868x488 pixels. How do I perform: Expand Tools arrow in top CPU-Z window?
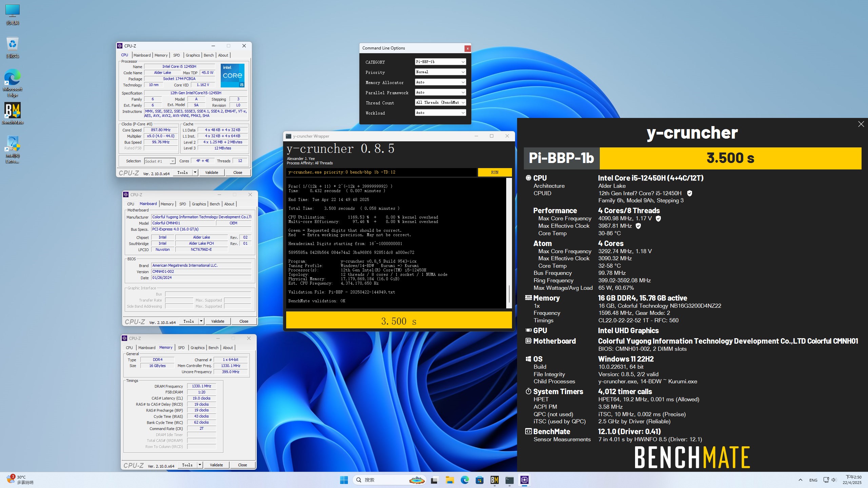pos(195,172)
